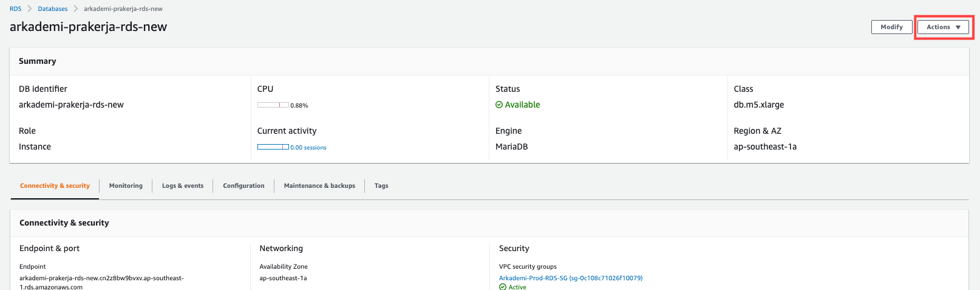The width and height of the screenshot is (980, 290).
Task: Open the Configuration tab
Action: coord(243,186)
